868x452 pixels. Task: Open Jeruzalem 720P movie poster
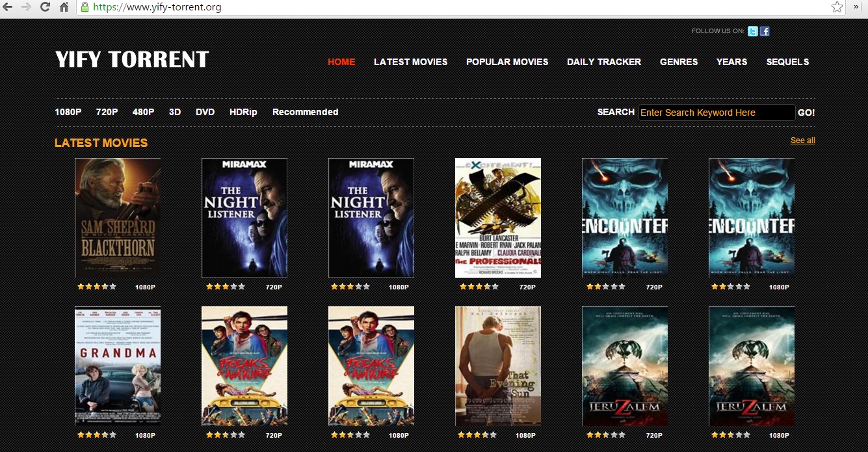click(x=625, y=366)
